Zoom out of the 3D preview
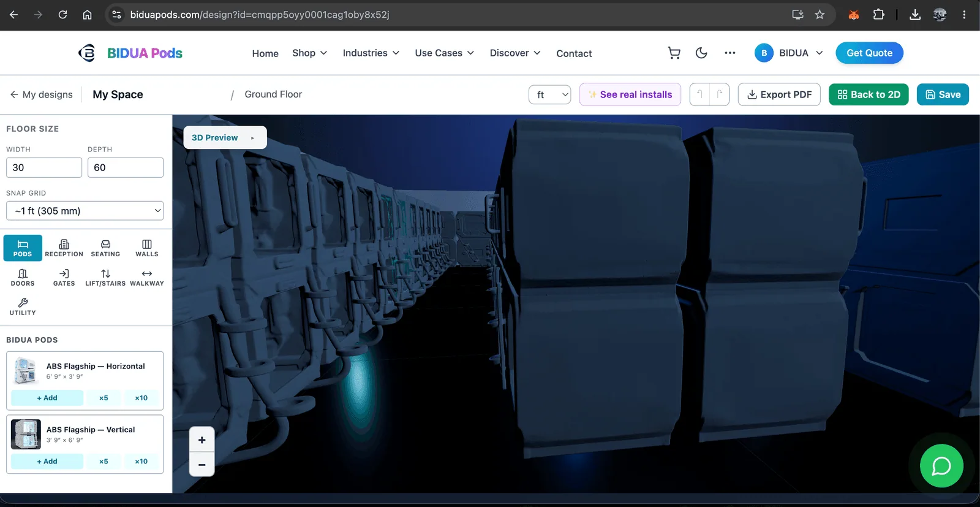This screenshot has width=980, height=507. pos(202,464)
